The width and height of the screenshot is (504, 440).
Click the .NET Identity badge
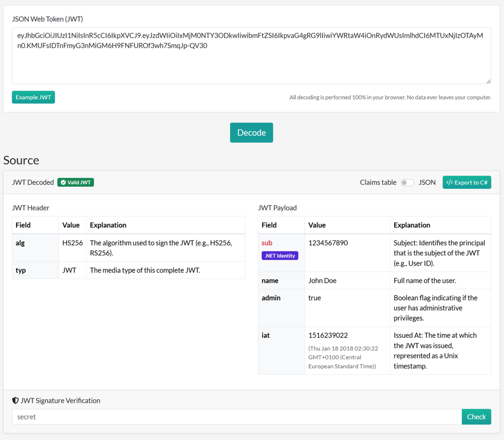[x=280, y=256]
